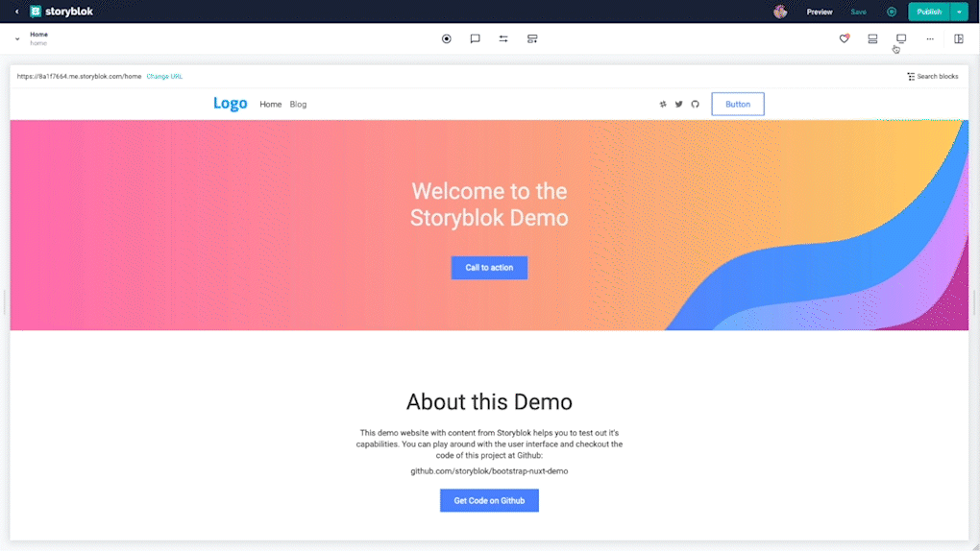
Task: Open the Publish dropdown arrow
Action: tap(959, 12)
